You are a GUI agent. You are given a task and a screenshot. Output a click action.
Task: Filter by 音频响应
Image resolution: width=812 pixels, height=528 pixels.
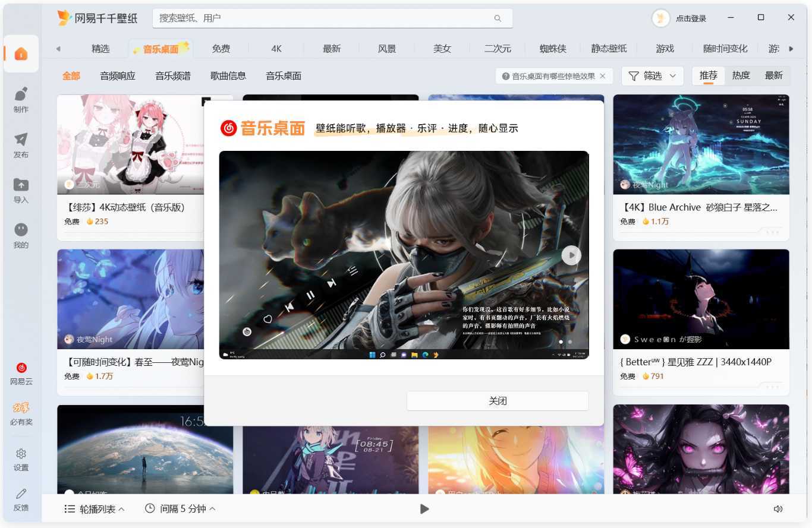[x=118, y=76]
